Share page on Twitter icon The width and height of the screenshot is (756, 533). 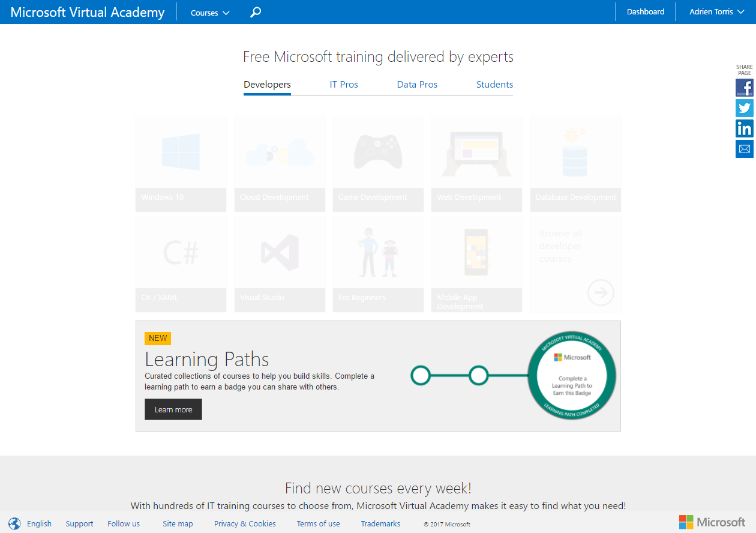click(745, 108)
